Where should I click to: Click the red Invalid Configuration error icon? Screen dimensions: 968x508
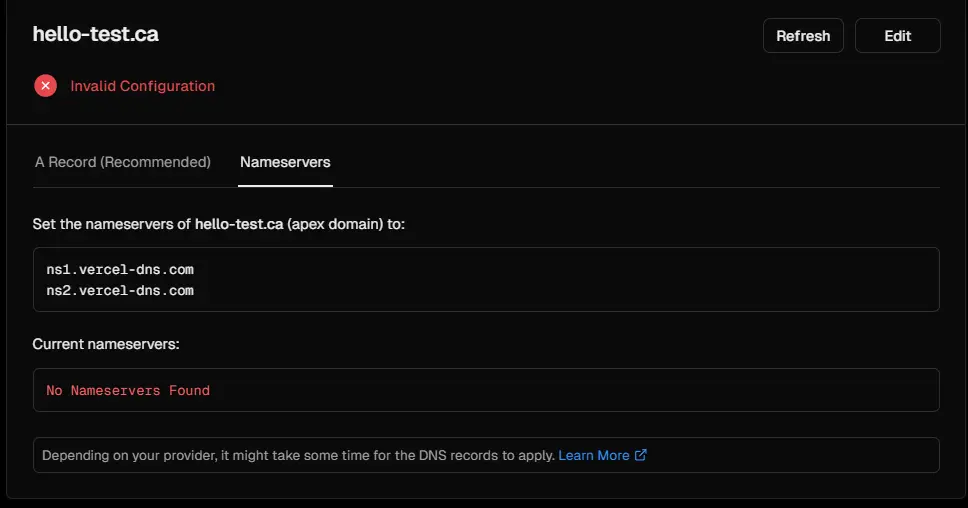(x=46, y=86)
